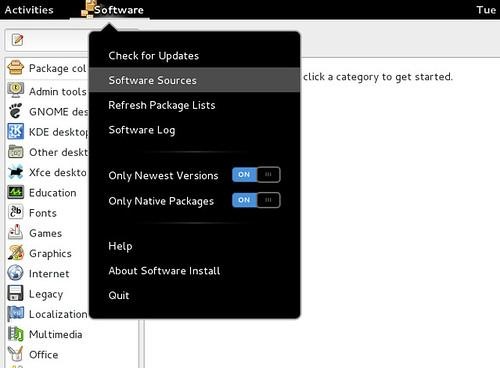Click the Legacy floppy disk icon
Viewport: 500px width, 368px height.
click(15, 293)
